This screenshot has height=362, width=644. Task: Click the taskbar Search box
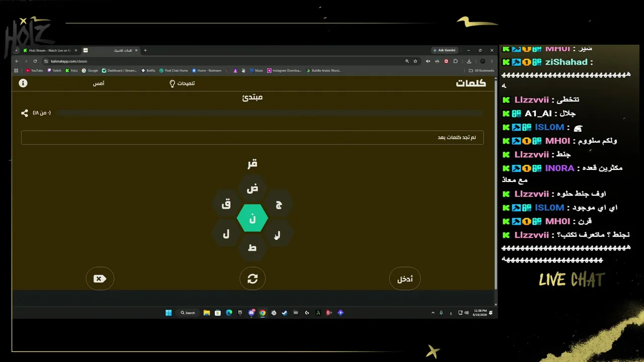[188, 313]
